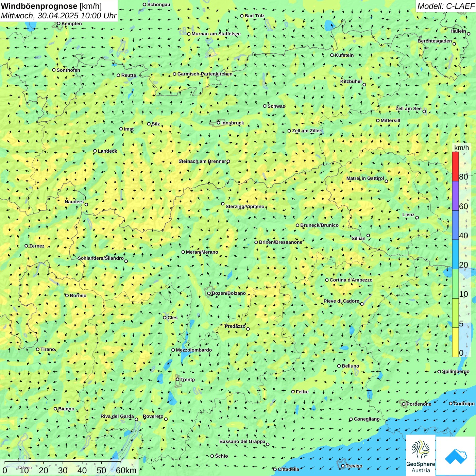Click the 'Rovereto' label

[153, 416]
